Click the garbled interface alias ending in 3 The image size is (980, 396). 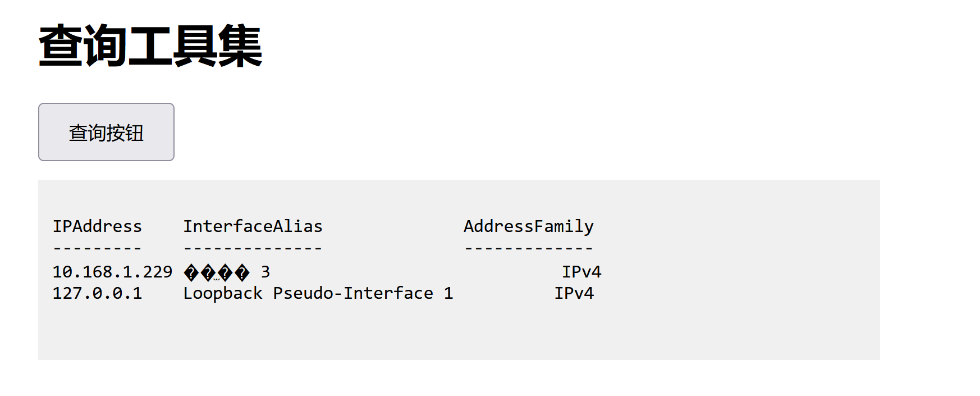[227, 272]
